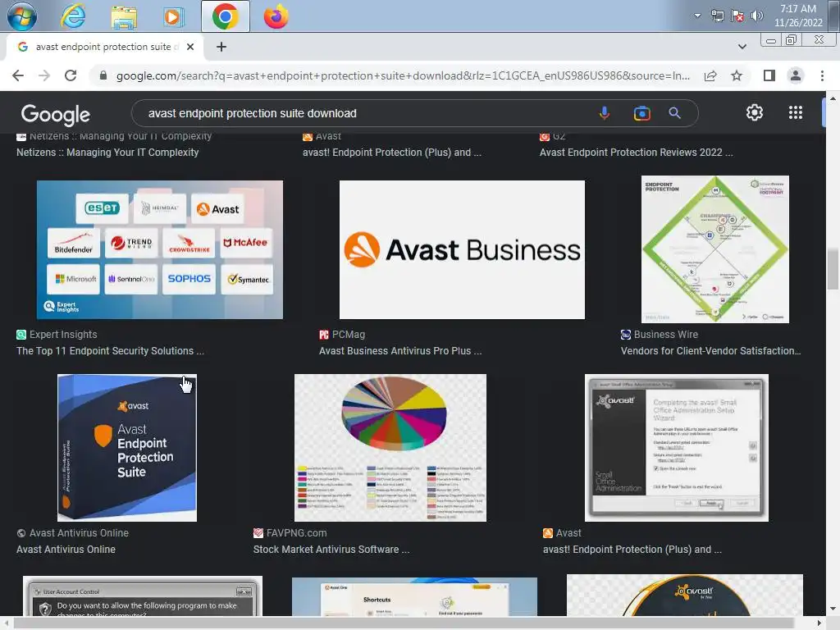Image resolution: width=840 pixels, height=630 pixels.
Task: Click the PCMag source label
Action: 348,335
